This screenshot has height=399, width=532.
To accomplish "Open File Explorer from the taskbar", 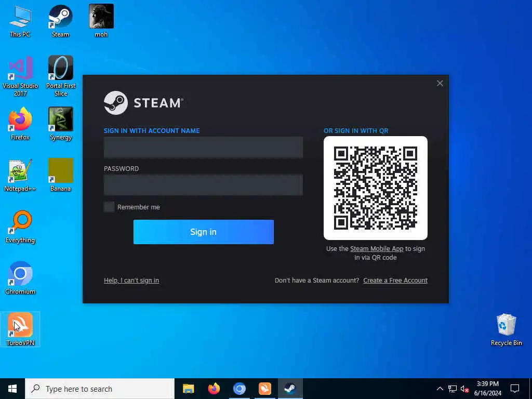I will click(188, 389).
